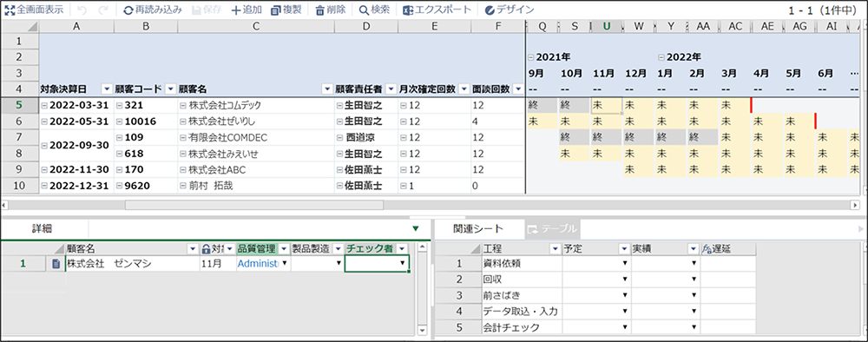Select 西道涼 responsible person cell
Image resolution: width=868 pixels, height=342 pixels.
pyautogui.click(x=366, y=137)
